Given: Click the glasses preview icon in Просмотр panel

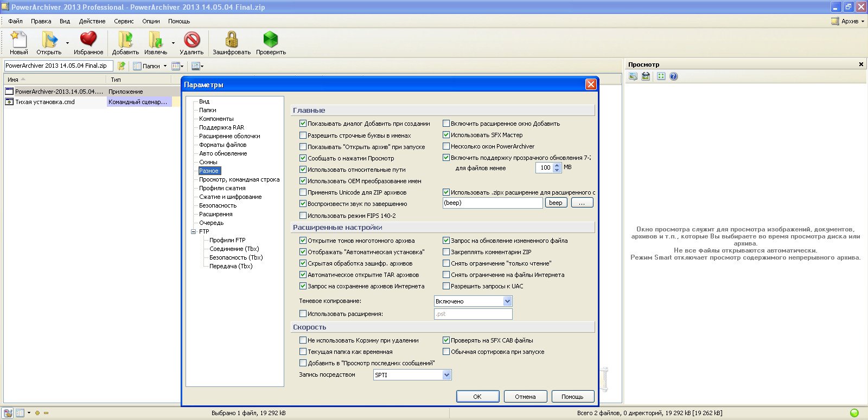Looking at the screenshot, I should pyautogui.click(x=646, y=76).
